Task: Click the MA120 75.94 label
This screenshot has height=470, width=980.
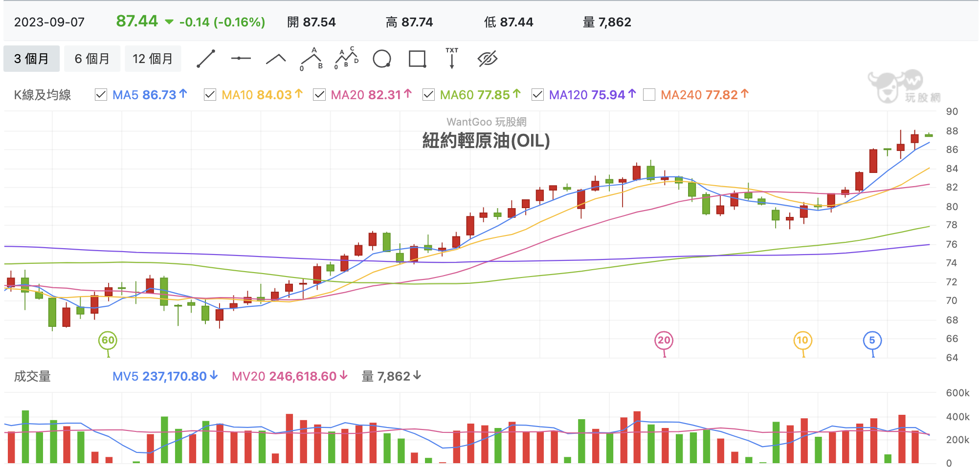Action: (x=592, y=95)
